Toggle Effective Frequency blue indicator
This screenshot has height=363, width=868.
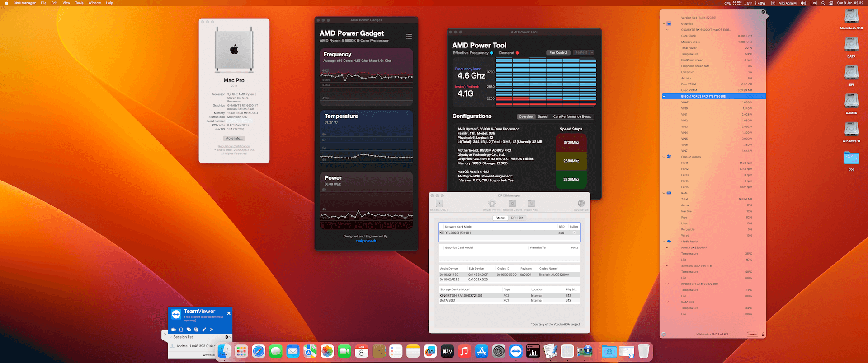[x=491, y=53]
